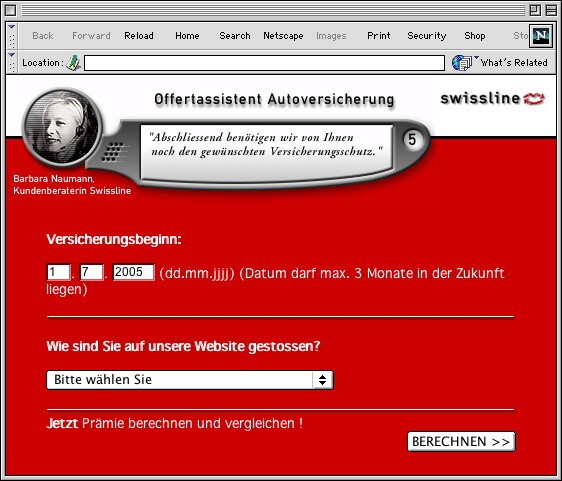The image size is (562, 481).
Task: Click the swissline lips logo
Action: (534, 99)
